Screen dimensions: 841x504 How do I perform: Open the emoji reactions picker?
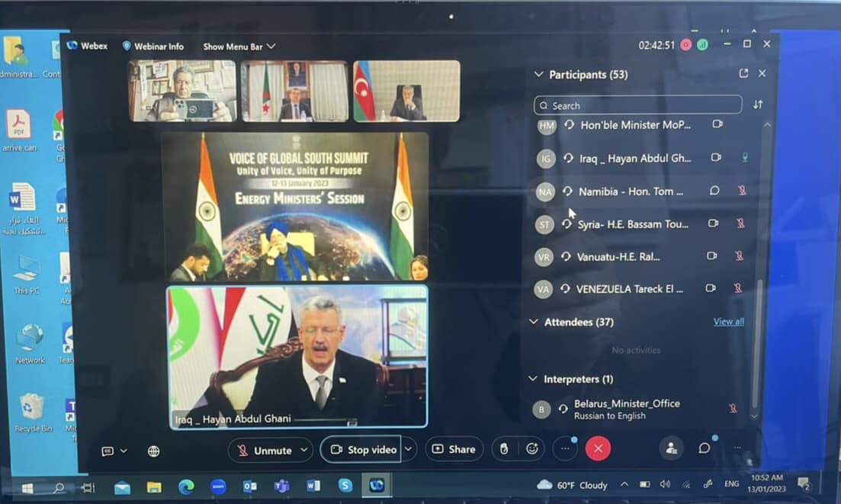(532, 449)
